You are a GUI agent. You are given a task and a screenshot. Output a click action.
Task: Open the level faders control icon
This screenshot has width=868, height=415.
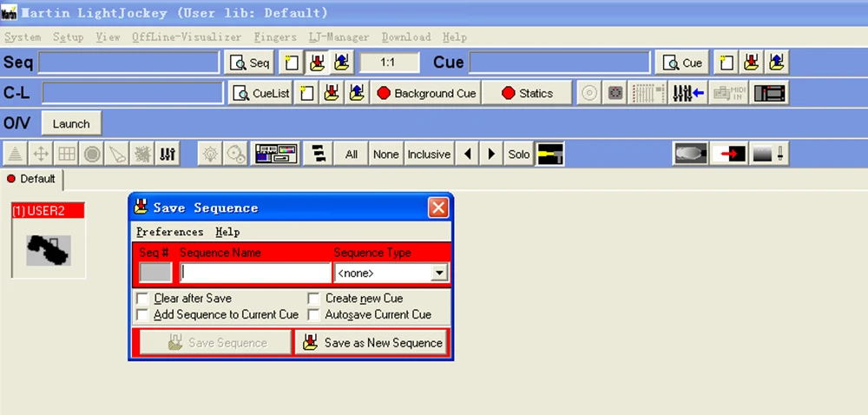pos(168,154)
